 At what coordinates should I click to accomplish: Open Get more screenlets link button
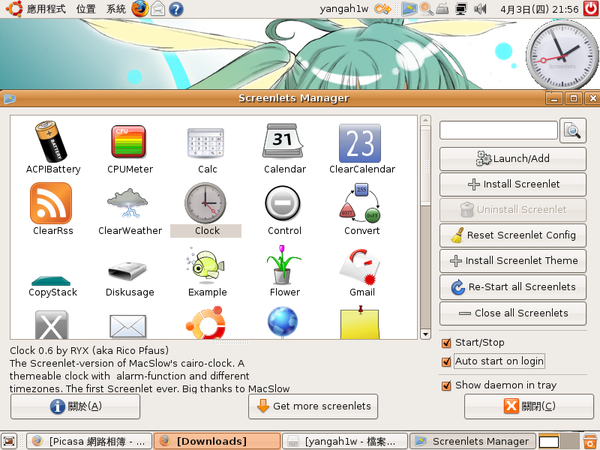[313, 406]
